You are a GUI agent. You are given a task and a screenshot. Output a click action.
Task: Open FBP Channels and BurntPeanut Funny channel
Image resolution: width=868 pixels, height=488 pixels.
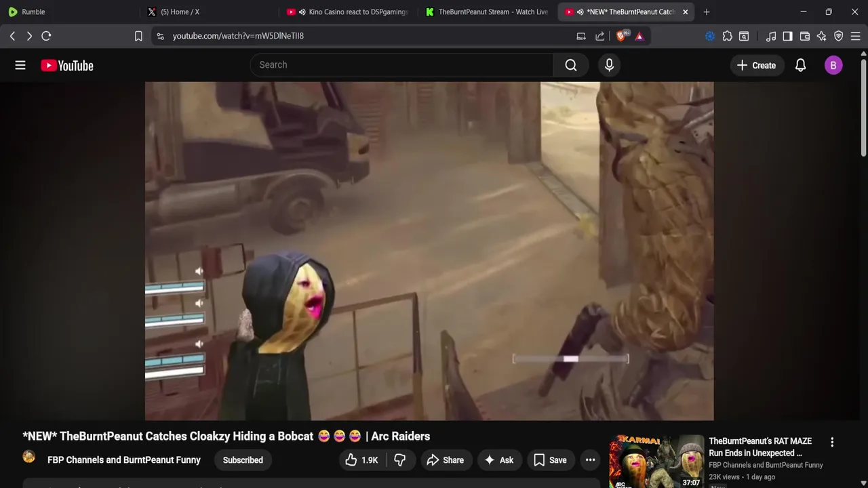click(x=124, y=460)
